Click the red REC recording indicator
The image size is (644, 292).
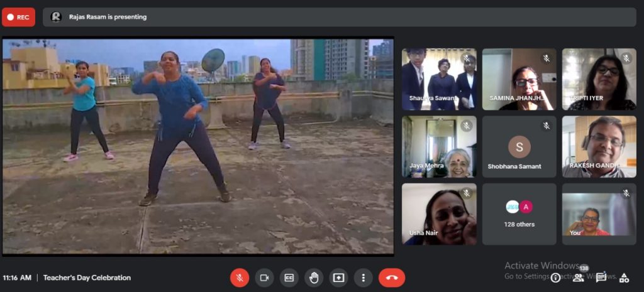pos(18,17)
